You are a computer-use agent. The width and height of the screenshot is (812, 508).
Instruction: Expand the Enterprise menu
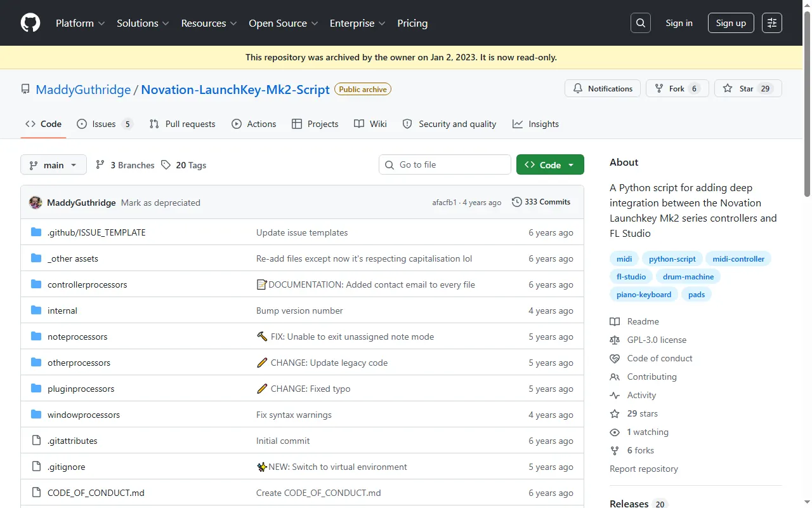coord(357,23)
